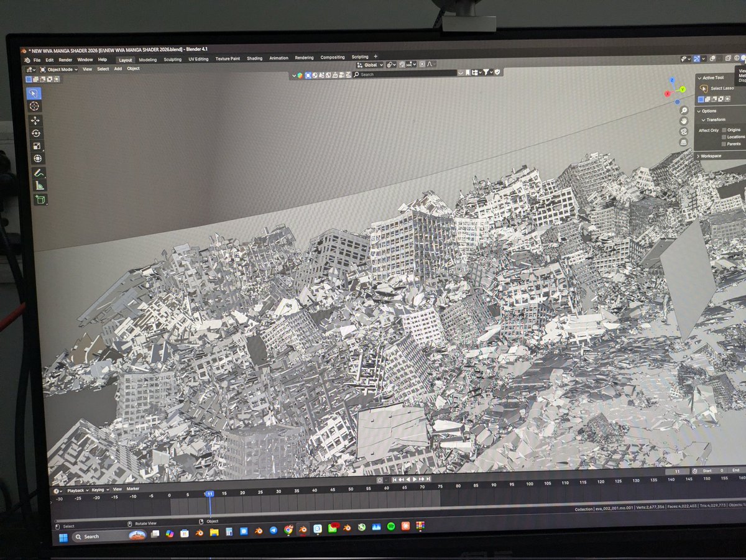Toggle snapping magnet in header

click(402, 65)
